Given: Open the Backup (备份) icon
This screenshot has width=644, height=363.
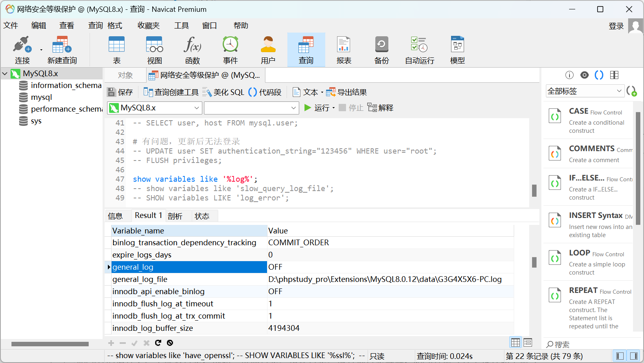Looking at the screenshot, I should pyautogui.click(x=381, y=50).
